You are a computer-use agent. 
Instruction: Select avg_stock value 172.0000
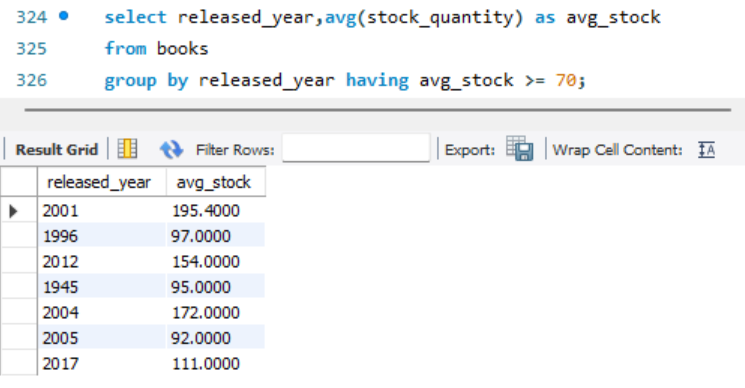coord(216,313)
